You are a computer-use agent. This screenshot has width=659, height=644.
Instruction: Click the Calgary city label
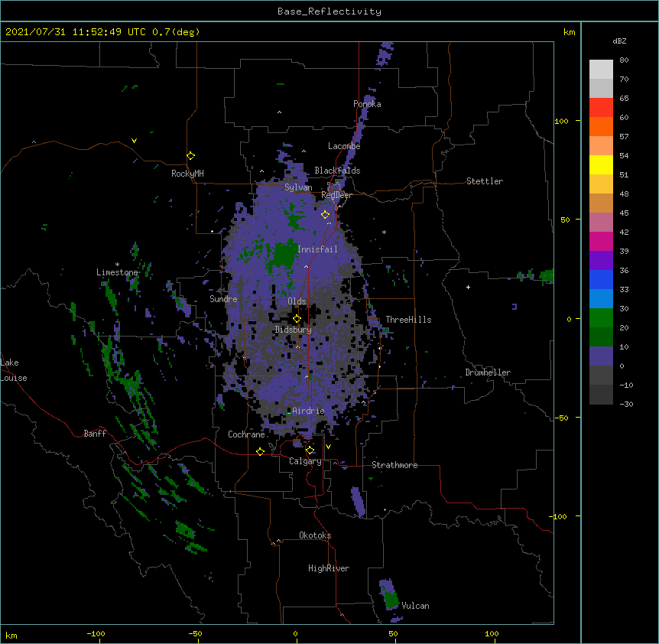coord(305,461)
